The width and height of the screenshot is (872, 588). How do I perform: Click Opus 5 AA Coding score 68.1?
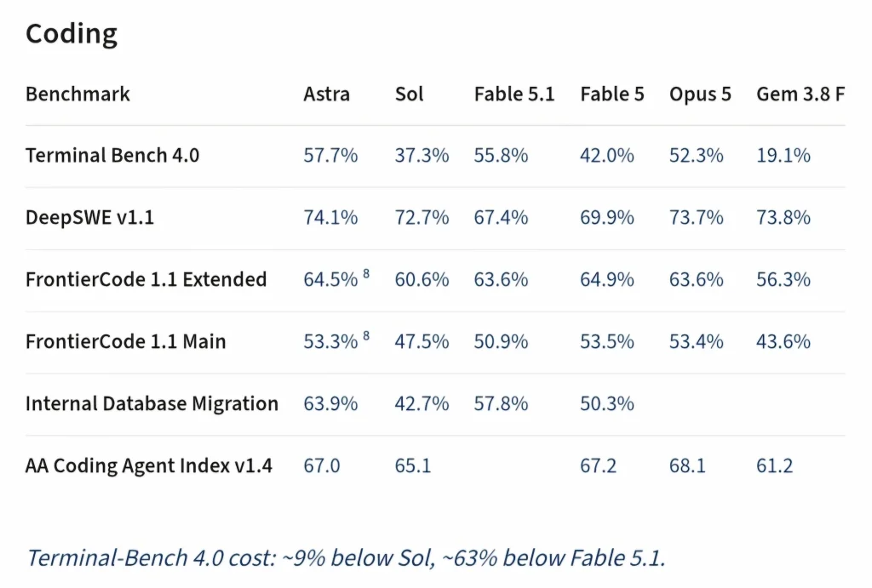(x=687, y=465)
